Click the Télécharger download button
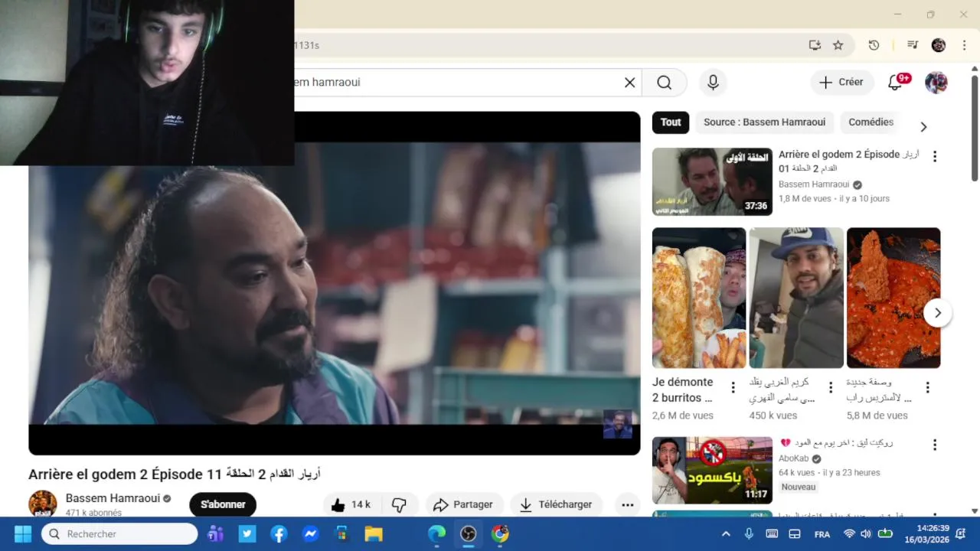 [x=556, y=505]
